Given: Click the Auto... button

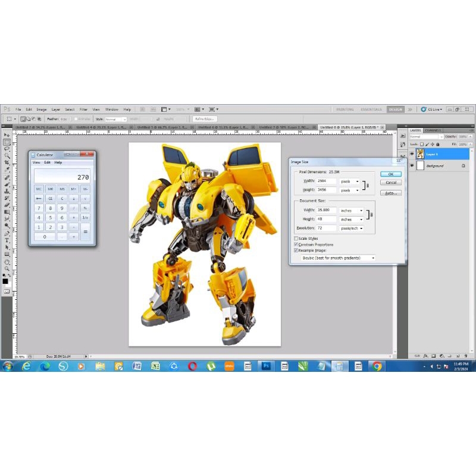Looking at the screenshot, I should [x=390, y=193].
